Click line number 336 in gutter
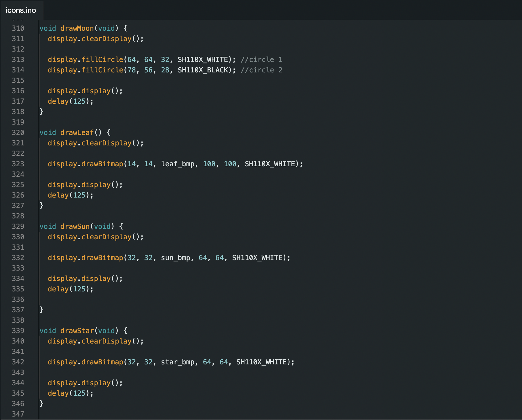This screenshot has height=420, width=522. point(18,300)
